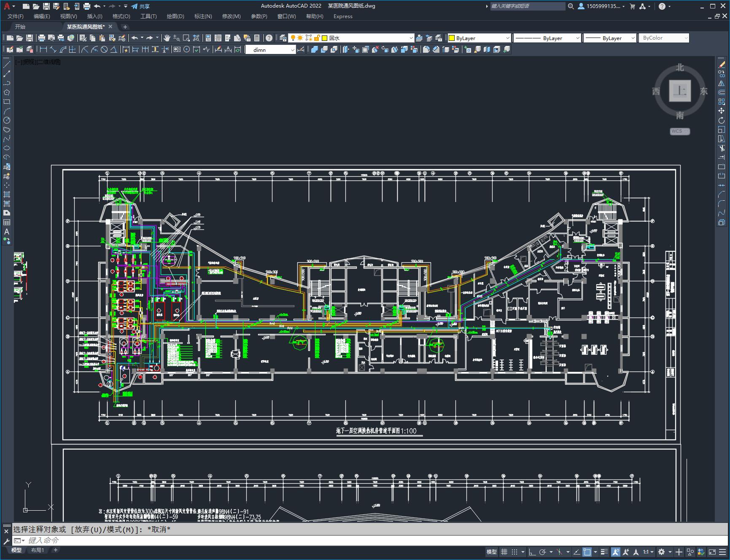The width and height of the screenshot is (730, 560).
Task: Open the 文件(F) menu
Action: tap(16, 16)
